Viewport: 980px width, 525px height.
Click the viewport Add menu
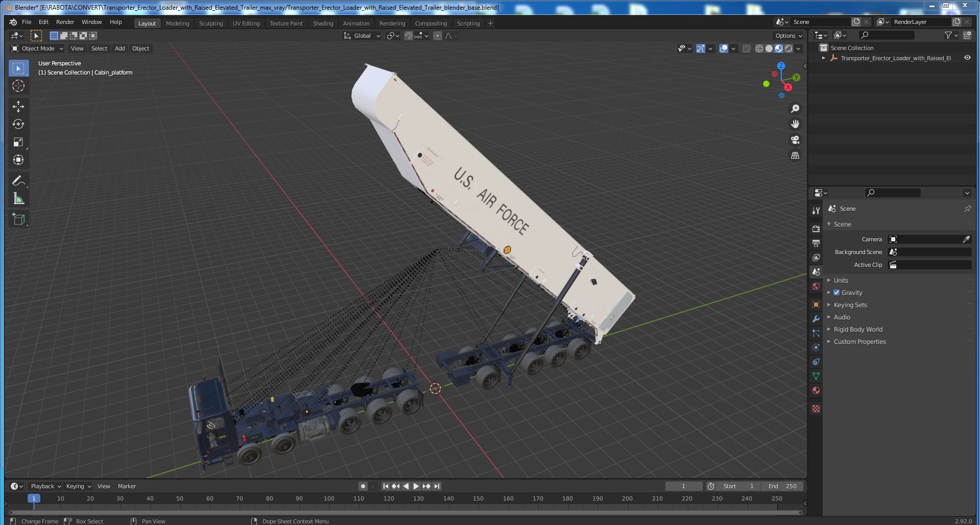pos(119,48)
